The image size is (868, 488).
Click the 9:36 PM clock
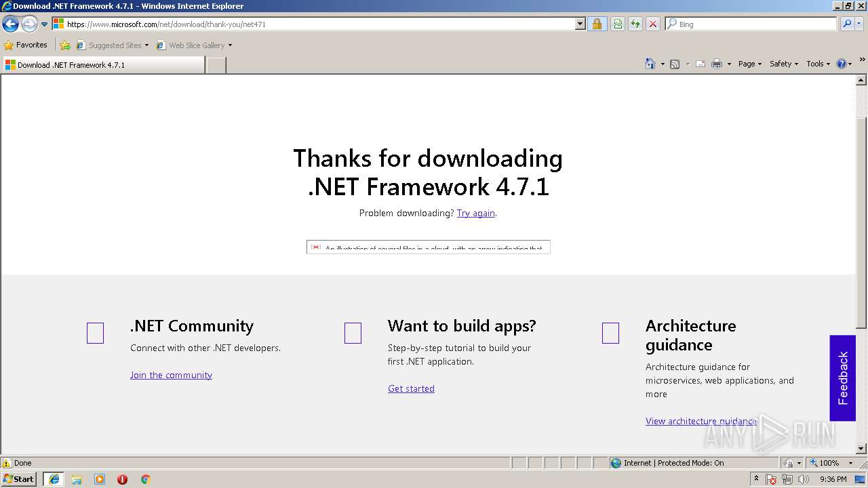[833, 479]
